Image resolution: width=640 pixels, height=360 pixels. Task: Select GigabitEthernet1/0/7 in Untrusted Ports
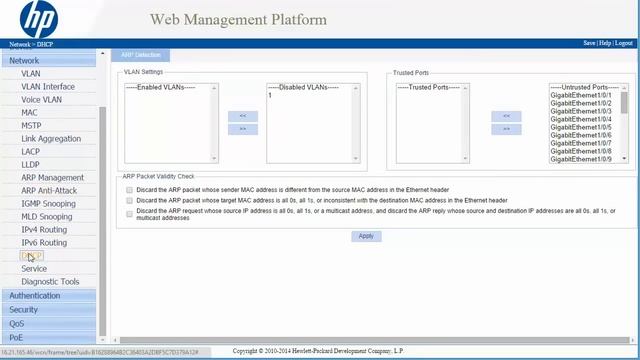[581, 143]
